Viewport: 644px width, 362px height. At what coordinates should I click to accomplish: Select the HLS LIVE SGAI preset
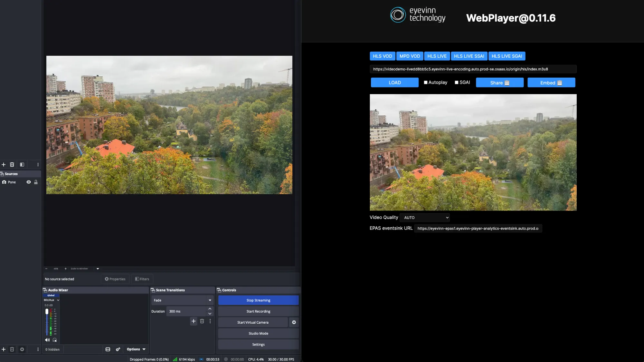click(x=507, y=56)
